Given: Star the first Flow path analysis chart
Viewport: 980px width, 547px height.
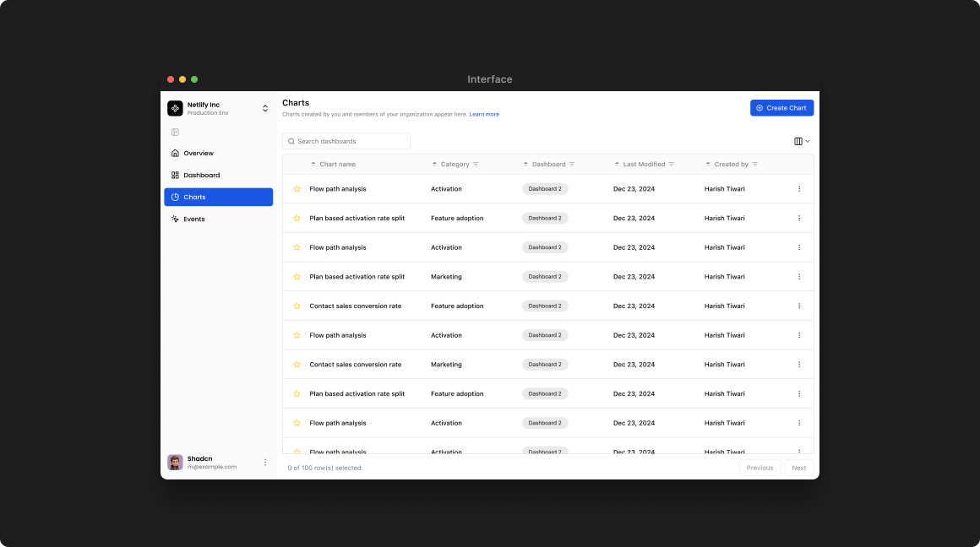Looking at the screenshot, I should click(297, 189).
